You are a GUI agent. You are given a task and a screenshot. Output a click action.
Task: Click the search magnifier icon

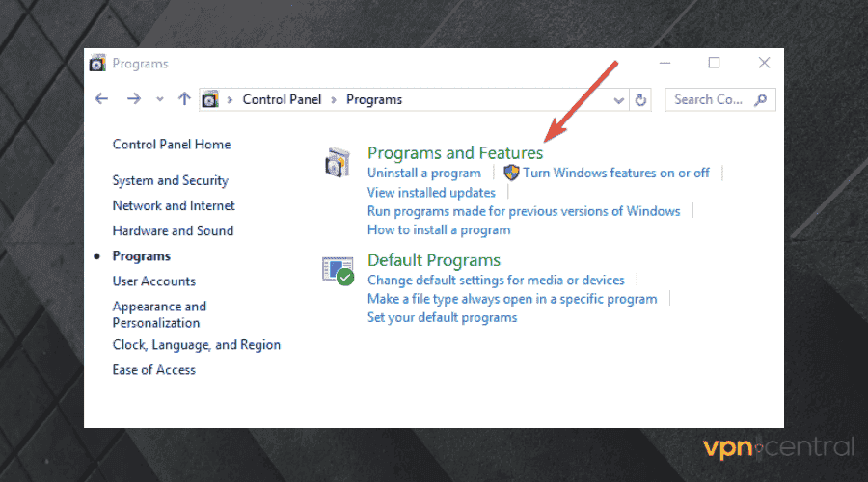761,99
